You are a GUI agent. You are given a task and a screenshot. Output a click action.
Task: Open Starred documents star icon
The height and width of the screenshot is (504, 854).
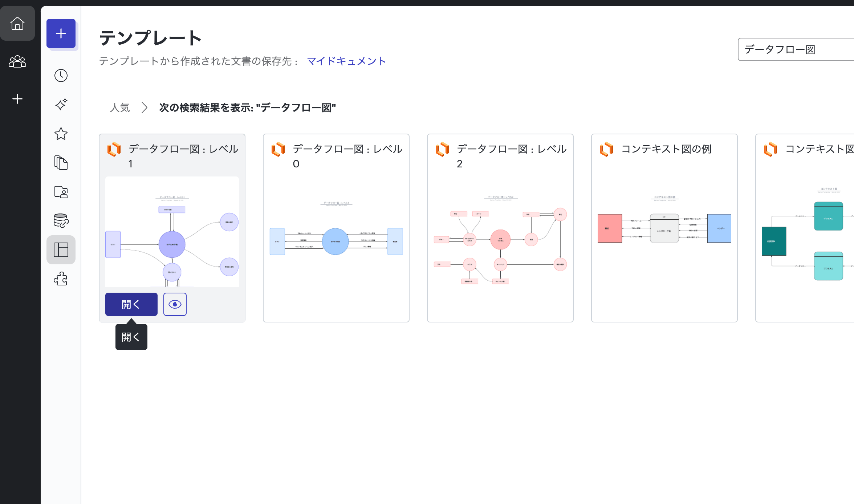[x=61, y=134]
